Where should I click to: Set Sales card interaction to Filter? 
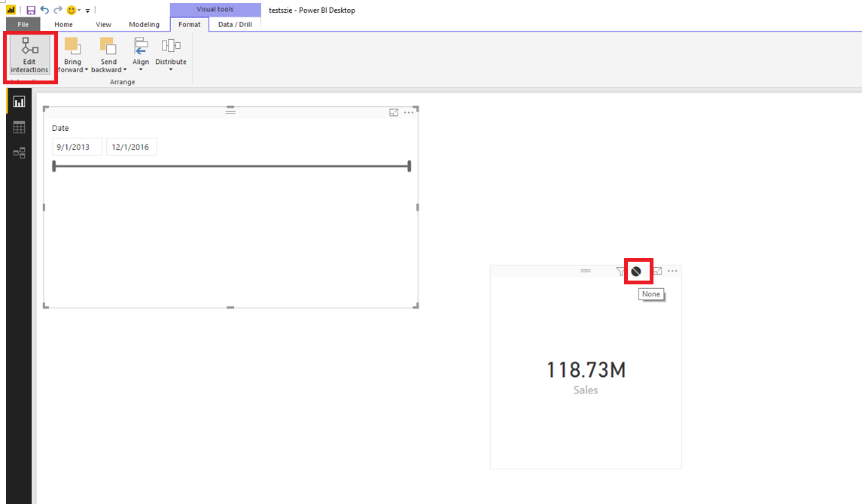point(620,272)
